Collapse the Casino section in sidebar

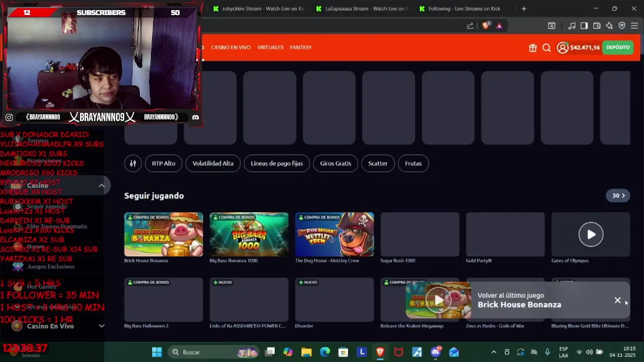pyautogui.click(x=102, y=186)
